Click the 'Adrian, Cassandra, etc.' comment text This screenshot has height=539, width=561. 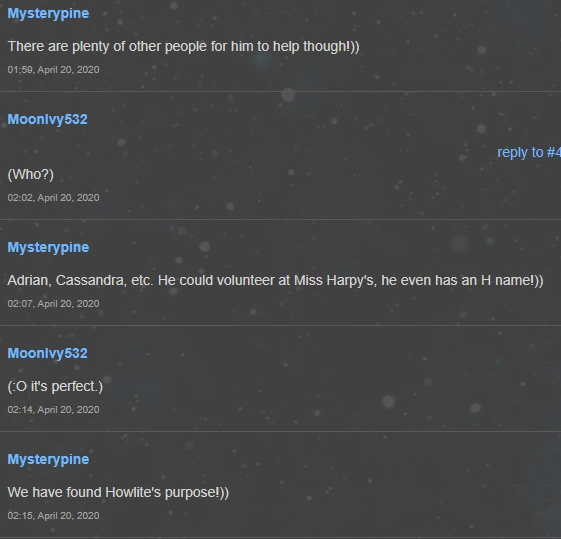point(275,281)
